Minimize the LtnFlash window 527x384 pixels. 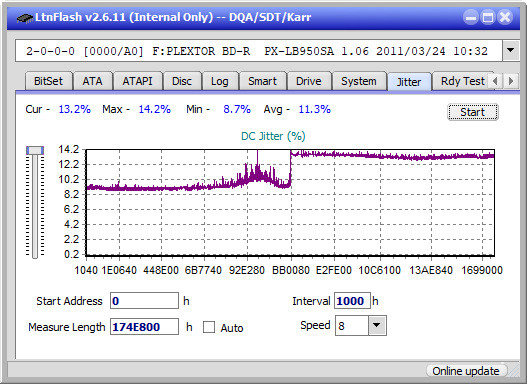[471, 17]
